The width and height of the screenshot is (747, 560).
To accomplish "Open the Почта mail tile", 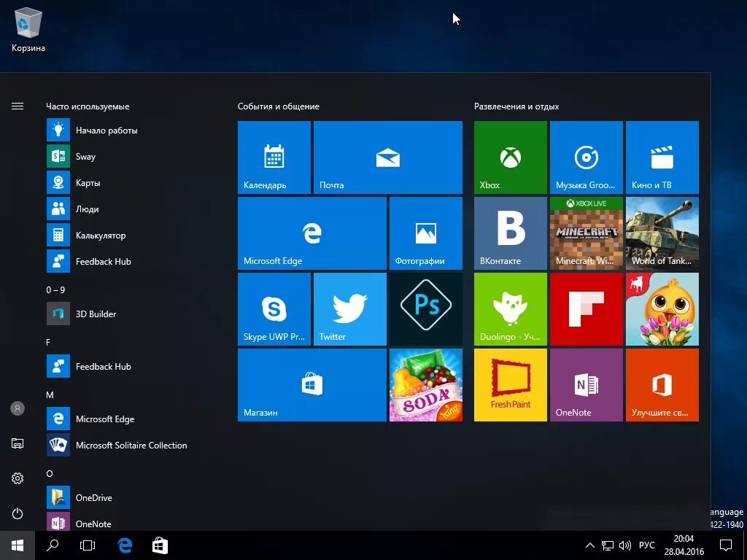I will point(388,157).
